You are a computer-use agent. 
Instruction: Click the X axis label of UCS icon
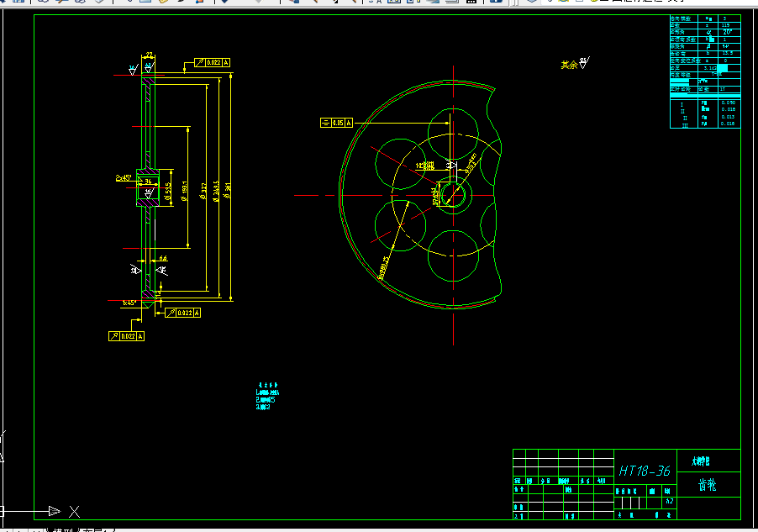(x=74, y=511)
